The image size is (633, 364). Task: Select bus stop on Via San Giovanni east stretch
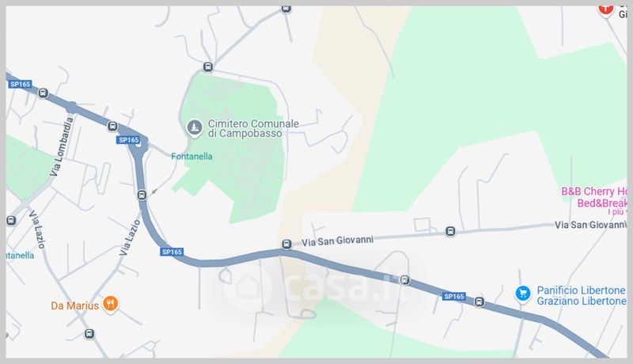[x=450, y=231]
